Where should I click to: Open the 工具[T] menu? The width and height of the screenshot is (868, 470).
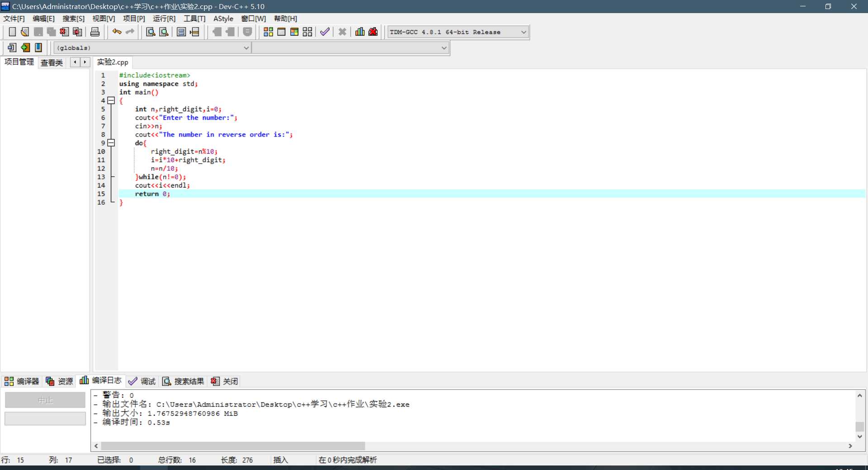[194, 19]
